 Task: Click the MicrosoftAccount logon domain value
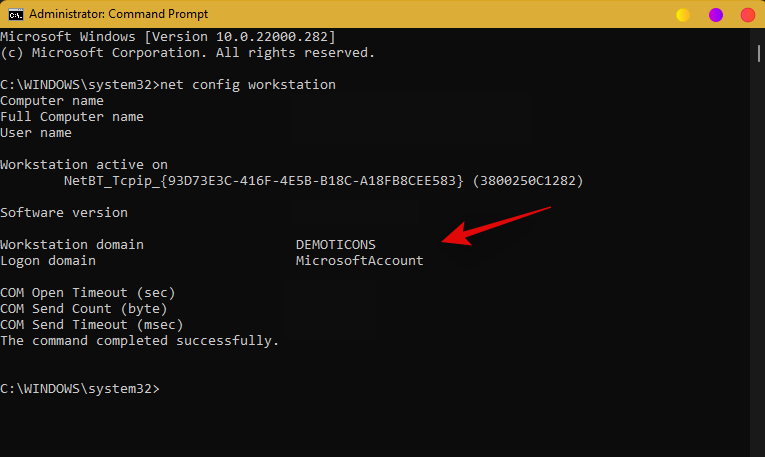(x=359, y=261)
